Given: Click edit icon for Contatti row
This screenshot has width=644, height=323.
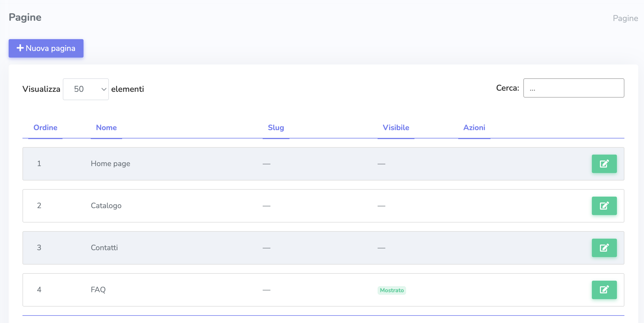Looking at the screenshot, I should (x=604, y=248).
